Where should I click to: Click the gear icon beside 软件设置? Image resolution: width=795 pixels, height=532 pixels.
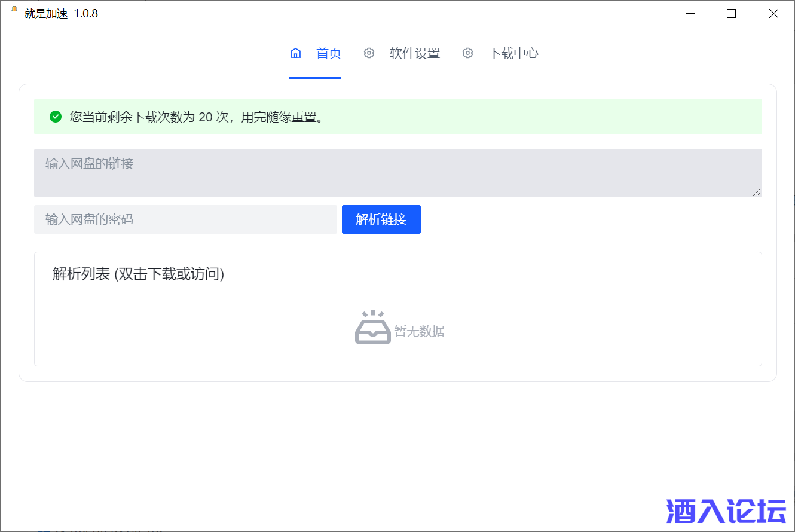[x=369, y=53]
